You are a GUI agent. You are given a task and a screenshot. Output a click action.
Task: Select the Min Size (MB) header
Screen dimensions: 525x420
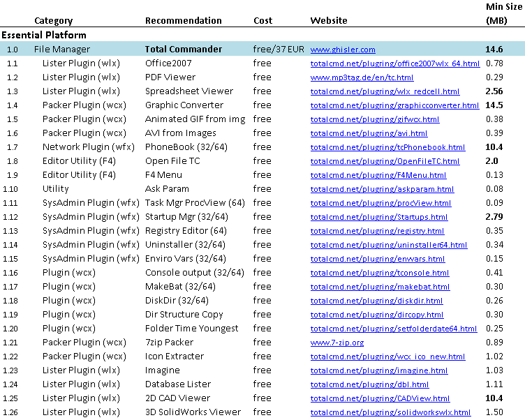(503, 13)
